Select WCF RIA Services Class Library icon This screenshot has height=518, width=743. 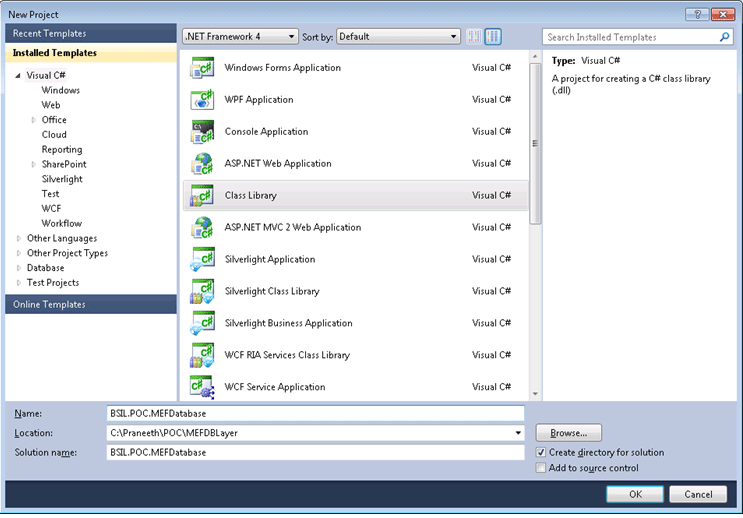click(x=202, y=355)
